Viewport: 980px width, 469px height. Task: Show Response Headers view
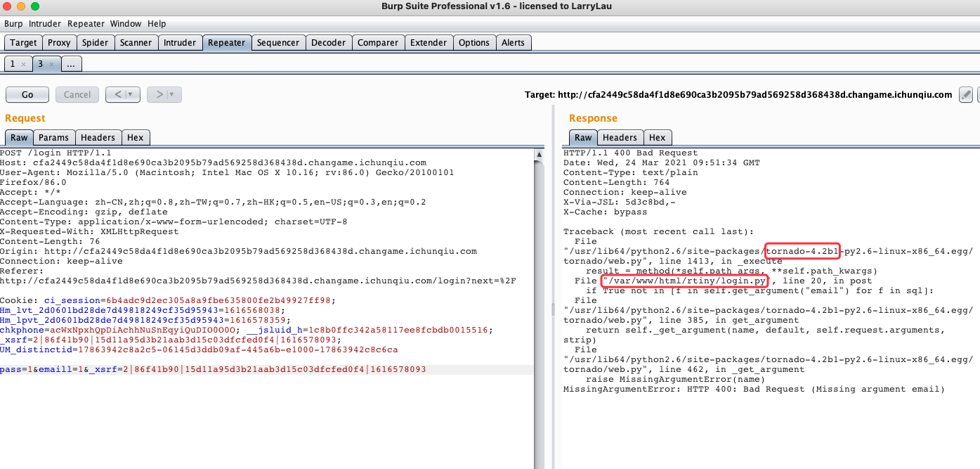[620, 138]
